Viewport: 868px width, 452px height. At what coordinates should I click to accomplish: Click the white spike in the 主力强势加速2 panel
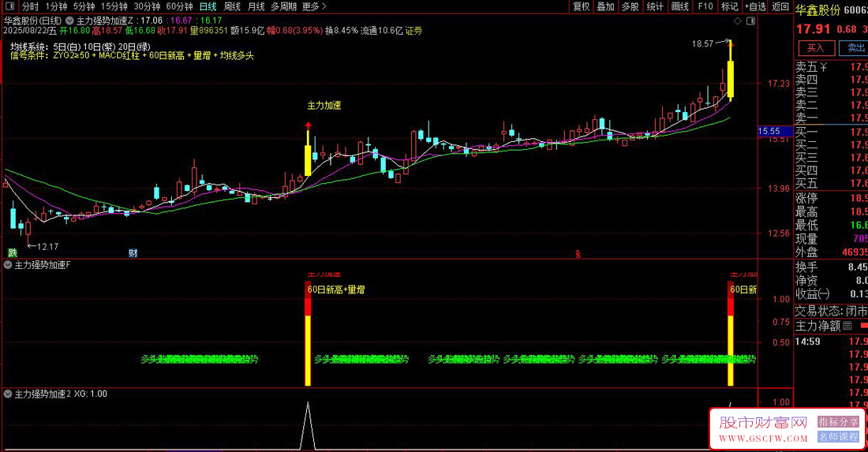[x=308, y=425]
